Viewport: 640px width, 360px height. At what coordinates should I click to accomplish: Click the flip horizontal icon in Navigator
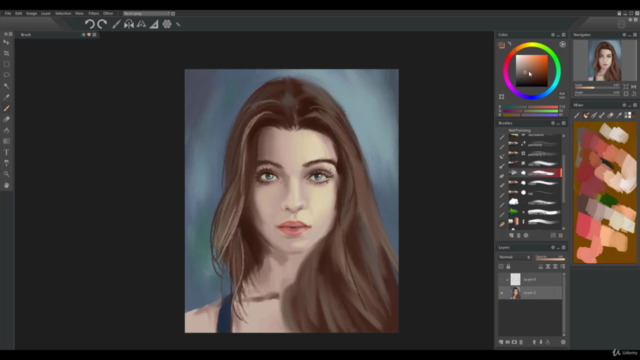(x=633, y=87)
